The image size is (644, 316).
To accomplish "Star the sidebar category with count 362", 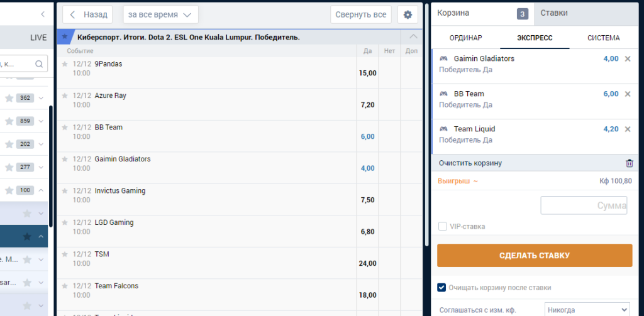I will (x=9, y=98).
